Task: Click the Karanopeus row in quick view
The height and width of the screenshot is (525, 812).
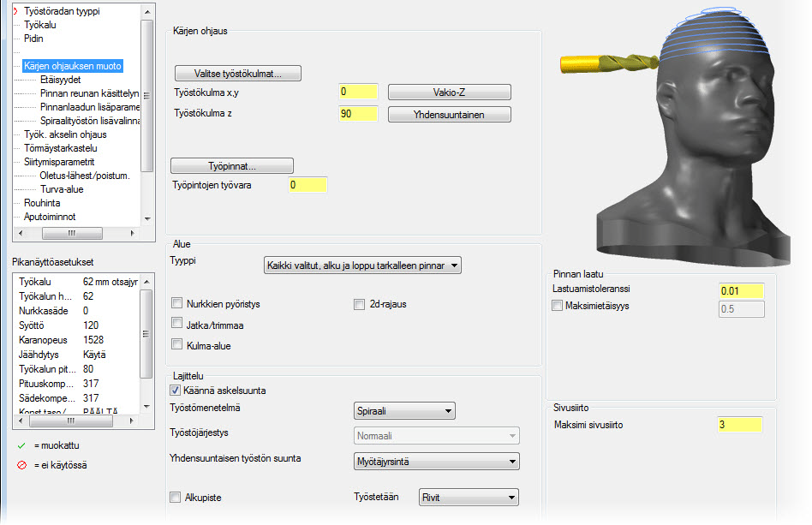Action: [78, 340]
